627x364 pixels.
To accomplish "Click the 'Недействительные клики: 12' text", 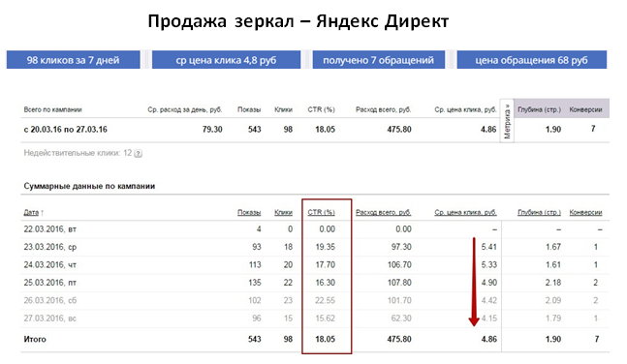I will [x=78, y=153].
